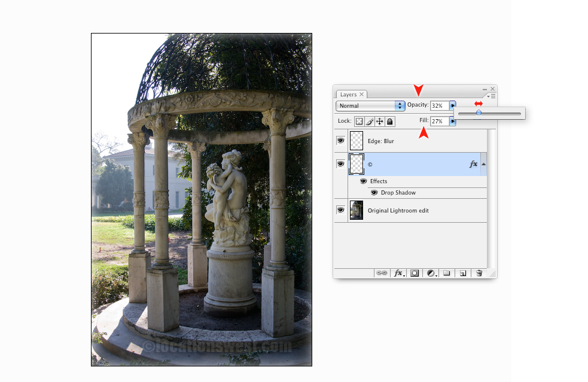Add a layer mask

pos(415,274)
